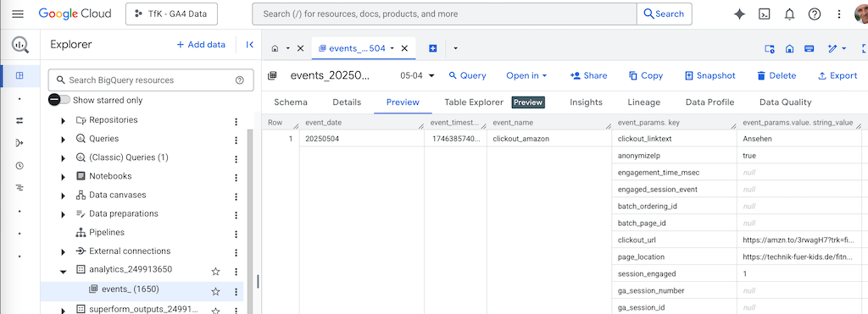Expand the Queries node
The image size is (868, 314).
(63, 140)
